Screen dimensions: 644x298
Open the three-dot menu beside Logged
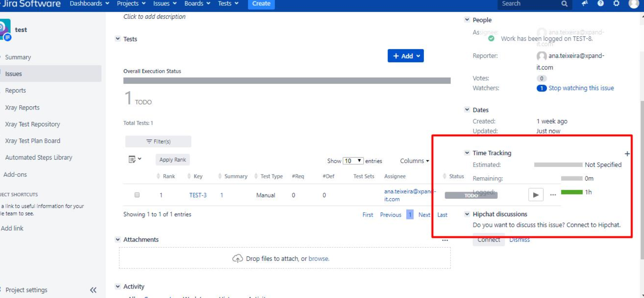(553, 195)
